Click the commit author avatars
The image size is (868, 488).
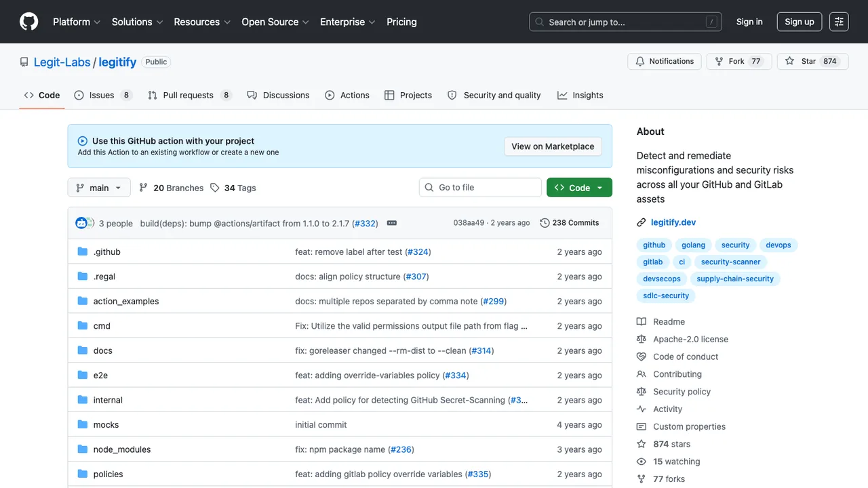[x=85, y=223]
